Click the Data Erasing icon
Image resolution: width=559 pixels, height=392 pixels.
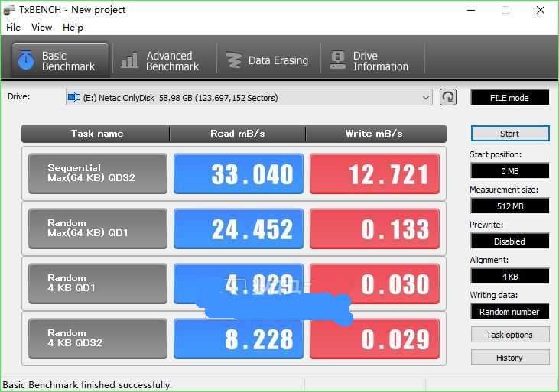pos(234,60)
